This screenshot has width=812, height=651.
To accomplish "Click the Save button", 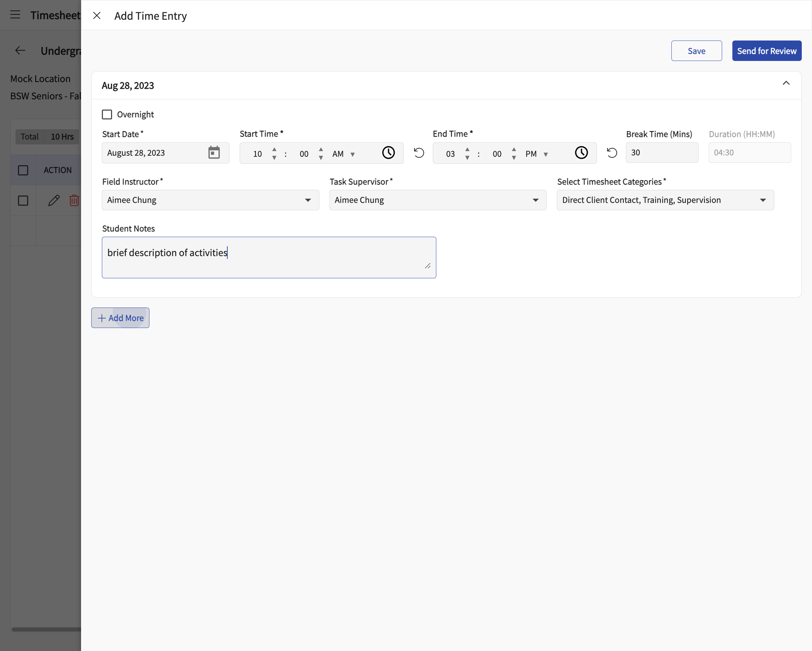I will click(696, 51).
